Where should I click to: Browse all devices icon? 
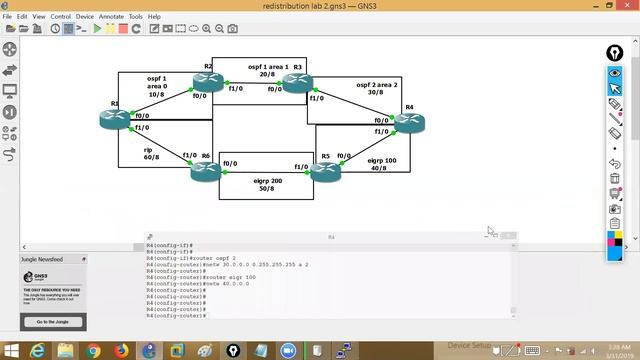pos(10,133)
